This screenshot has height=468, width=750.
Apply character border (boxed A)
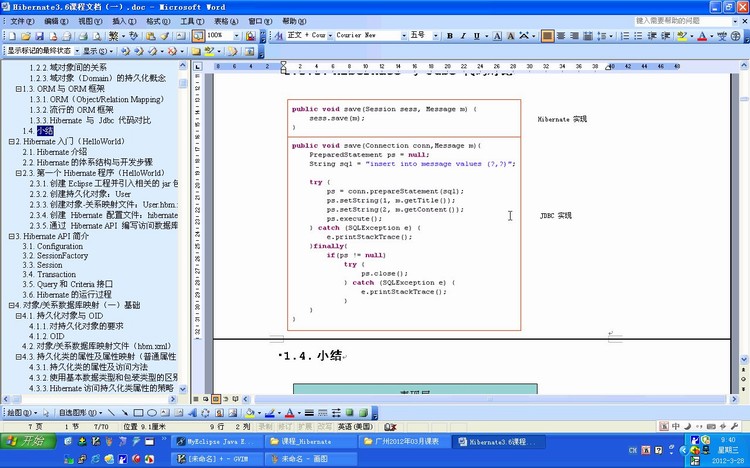(x=497, y=36)
